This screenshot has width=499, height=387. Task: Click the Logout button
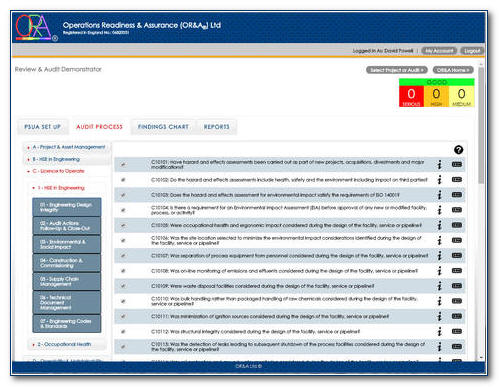[472, 51]
